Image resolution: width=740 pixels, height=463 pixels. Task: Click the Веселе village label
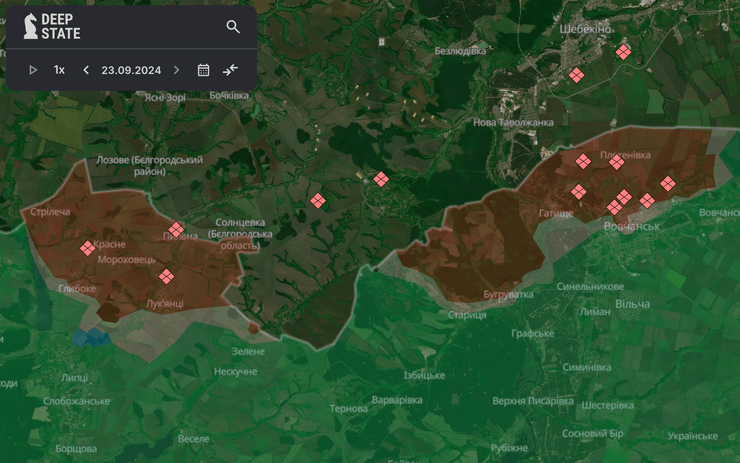click(x=193, y=438)
